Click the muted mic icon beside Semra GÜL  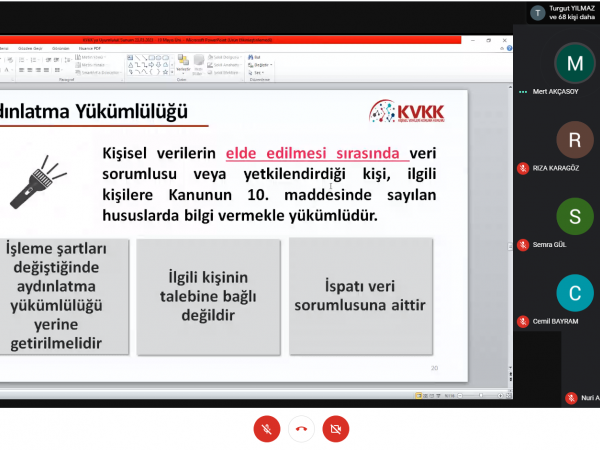(x=523, y=245)
